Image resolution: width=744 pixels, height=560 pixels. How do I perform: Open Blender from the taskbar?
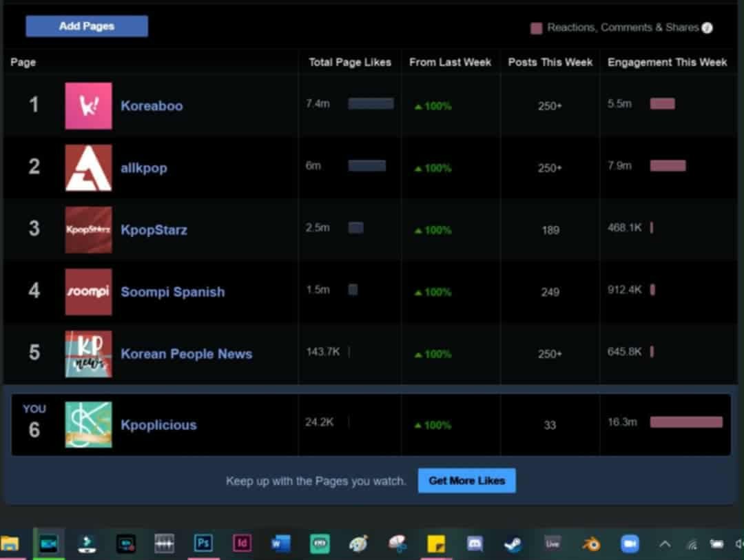click(591, 544)
